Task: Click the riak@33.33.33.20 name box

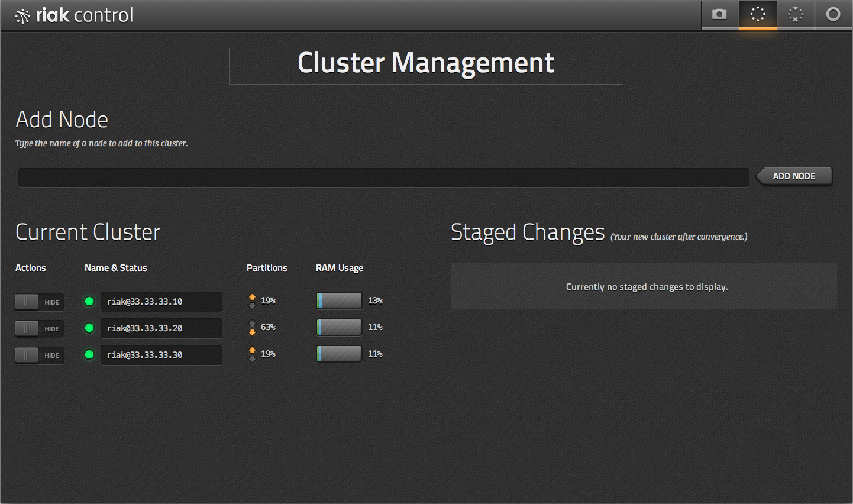Action: click(161, 328)
